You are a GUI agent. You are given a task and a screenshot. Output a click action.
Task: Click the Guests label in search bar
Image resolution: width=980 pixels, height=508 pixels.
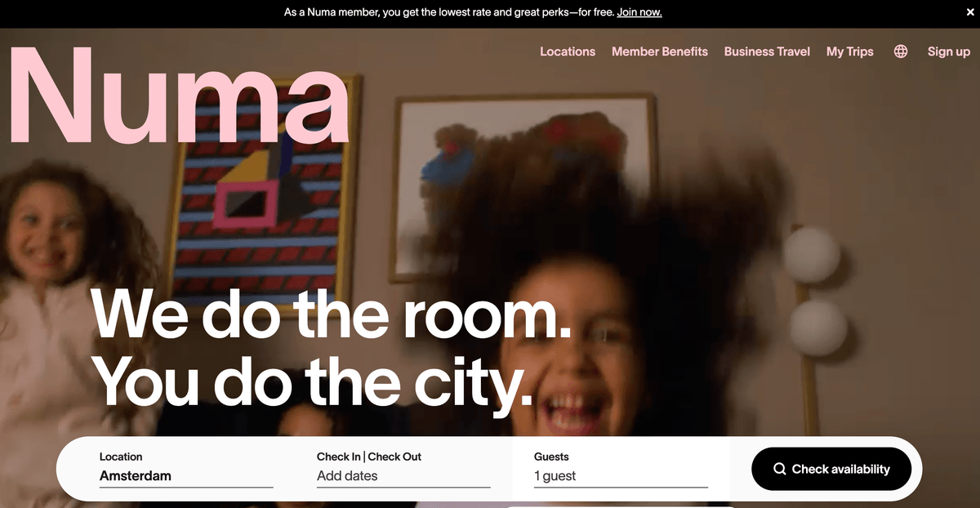click(551, 457)
